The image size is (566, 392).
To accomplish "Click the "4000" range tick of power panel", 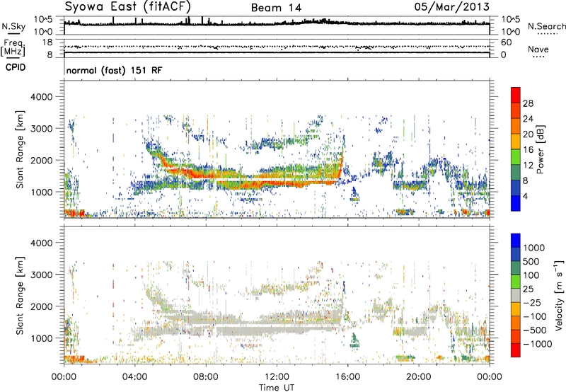I will click(42, 97).
